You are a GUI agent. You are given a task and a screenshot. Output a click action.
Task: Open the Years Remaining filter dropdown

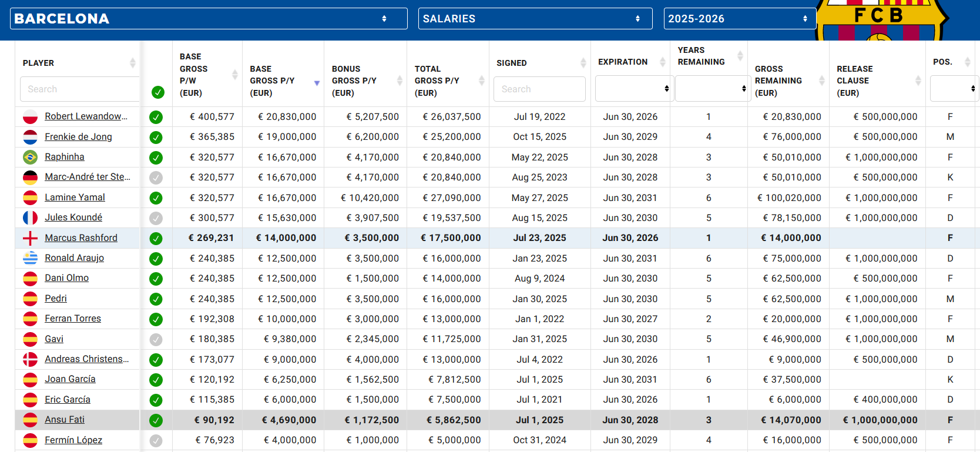(x=713, y=89)
